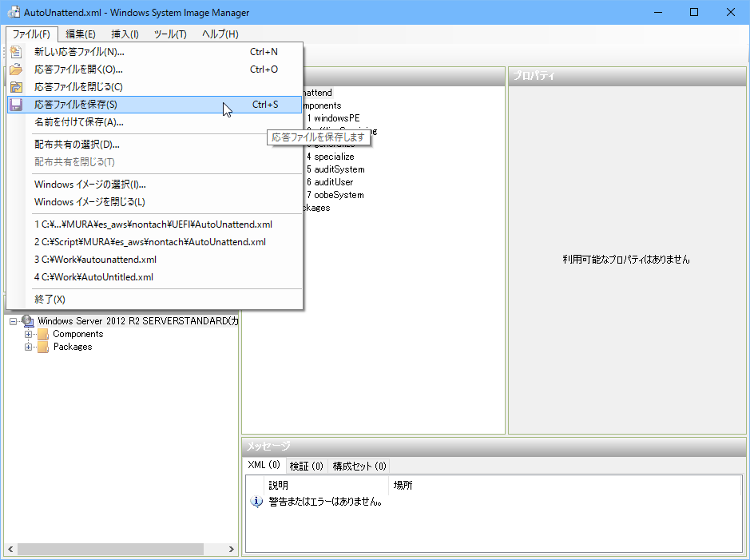Choose 新しい応答ファイル(N)... menu item

click(154, 52)
